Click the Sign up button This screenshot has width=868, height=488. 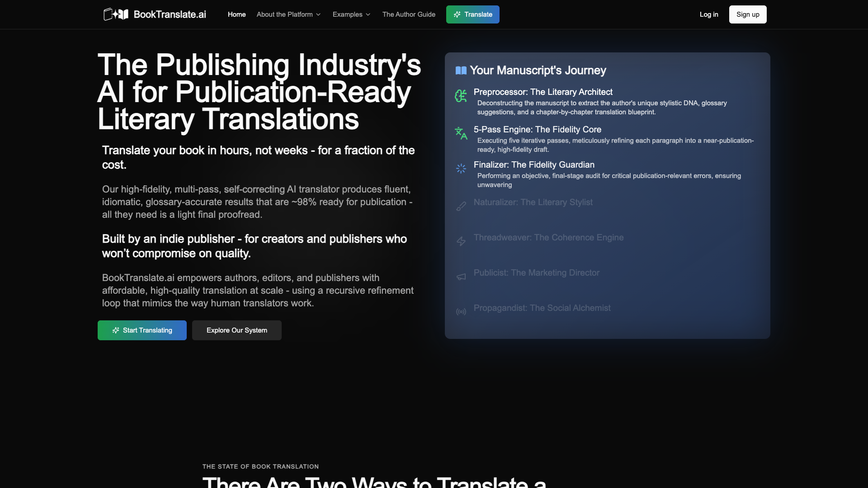[748, 14]
